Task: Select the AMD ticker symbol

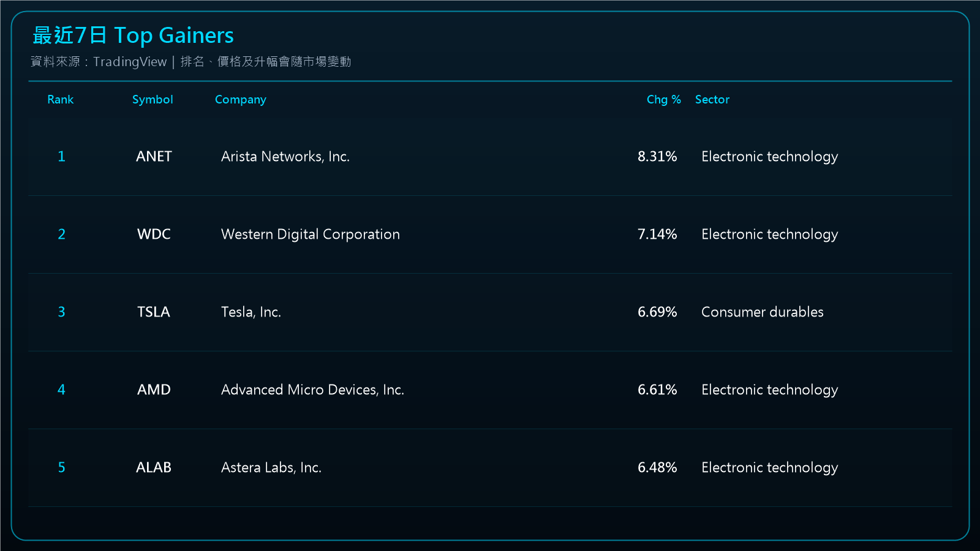Action: [x=154, y=389]
